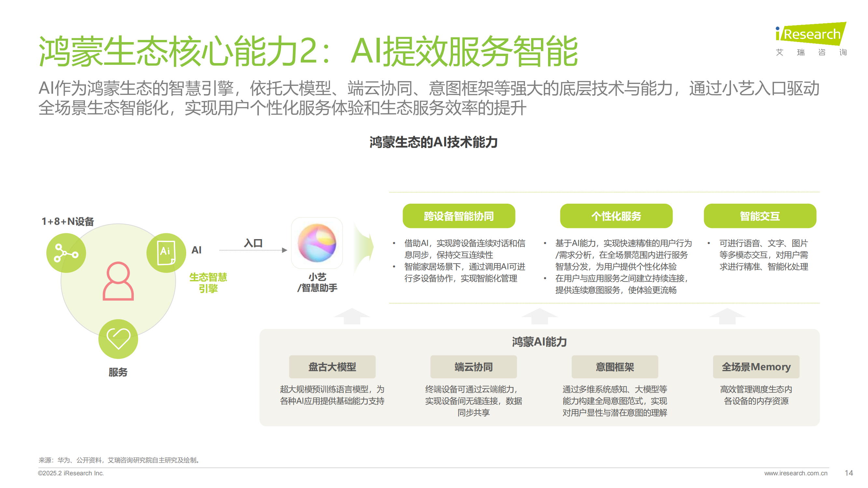Screen dimensions: 868x488
Task: Open the www.iresearch.com.cn link
Action: [795, 473]
